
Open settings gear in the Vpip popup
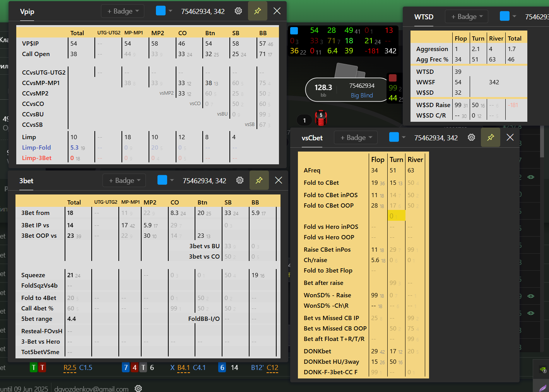(x=238, y=11)
